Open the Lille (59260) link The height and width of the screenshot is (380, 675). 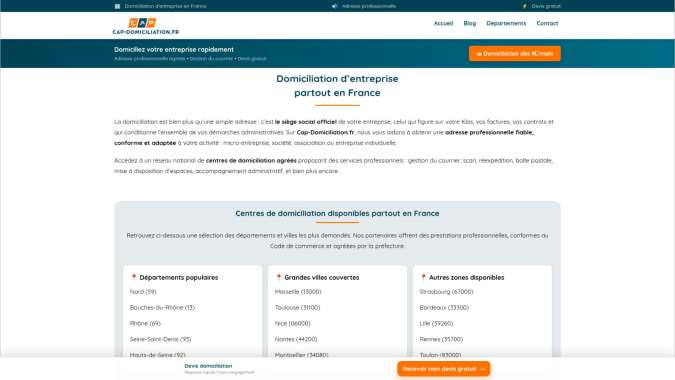click(x=436, y=324)
